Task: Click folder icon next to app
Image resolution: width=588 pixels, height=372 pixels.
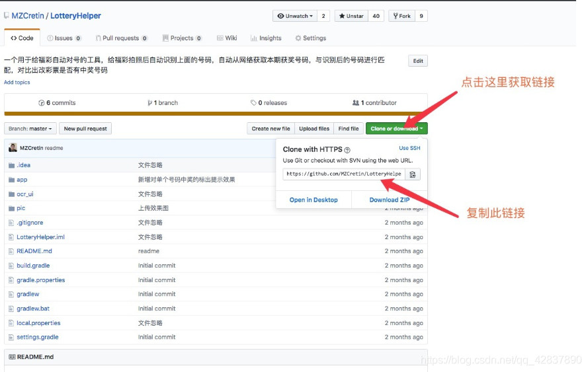Action: pos(12,180)
